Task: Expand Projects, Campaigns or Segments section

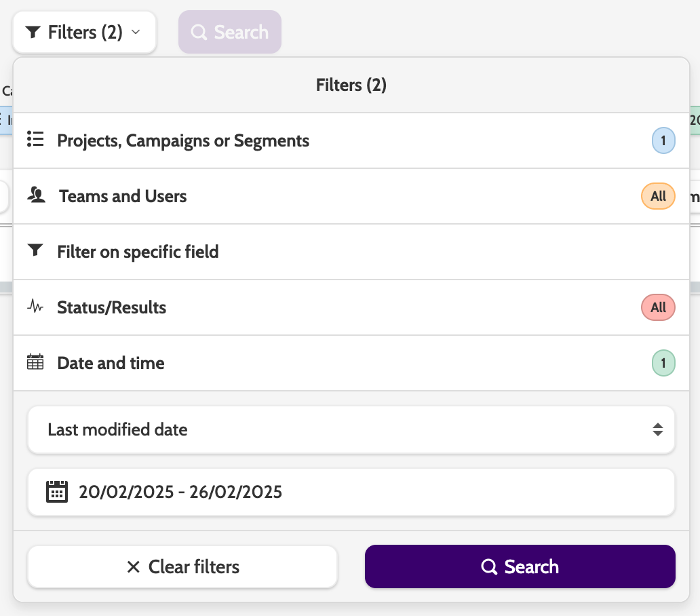Action: tap(183, 140)
